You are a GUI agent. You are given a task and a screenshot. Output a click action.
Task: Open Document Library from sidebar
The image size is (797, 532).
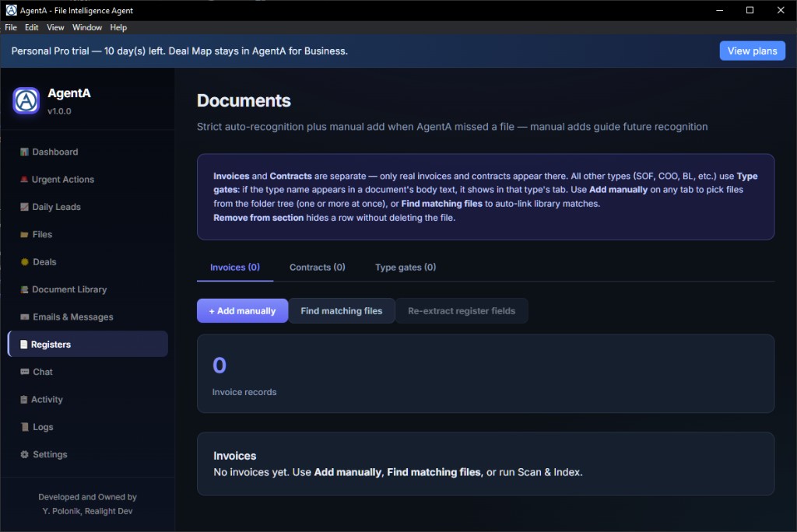pyautogui.click(x=88, y=289)
